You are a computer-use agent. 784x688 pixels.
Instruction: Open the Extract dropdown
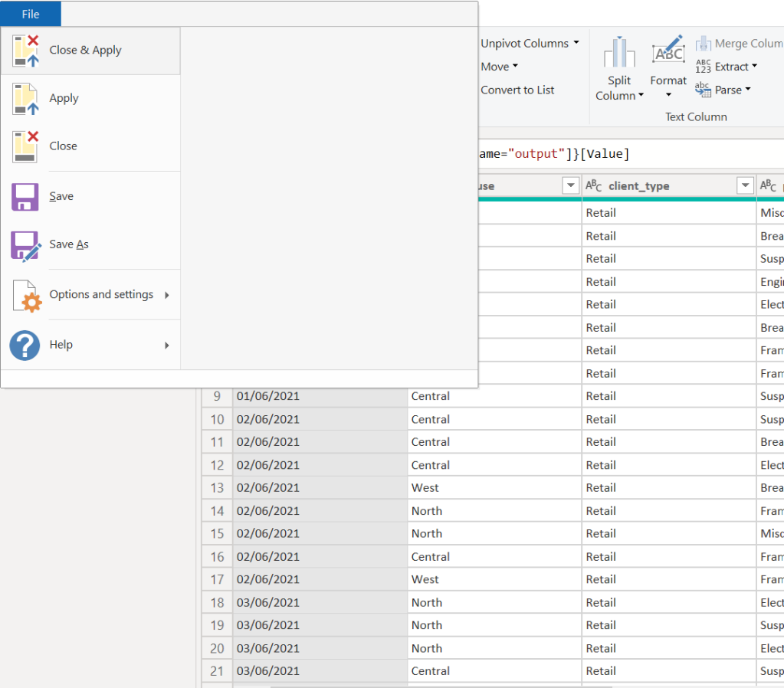coord(736,67)
